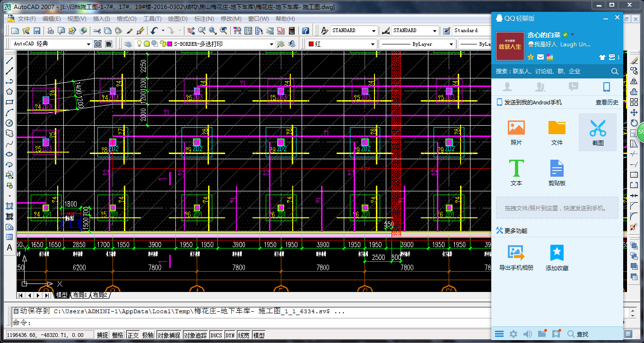Switch to the 模型 model tab
Viewport: 644px width, 343px height.
[x=61, y=295]
